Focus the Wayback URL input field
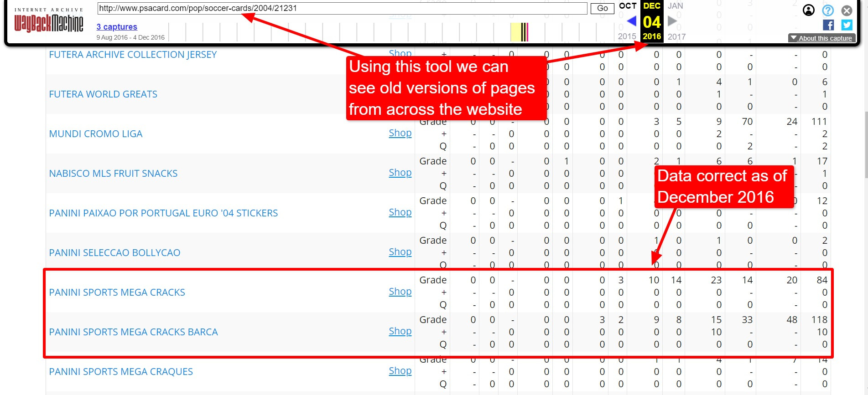The width and height of the screenshot is (868, 395). 342,8
